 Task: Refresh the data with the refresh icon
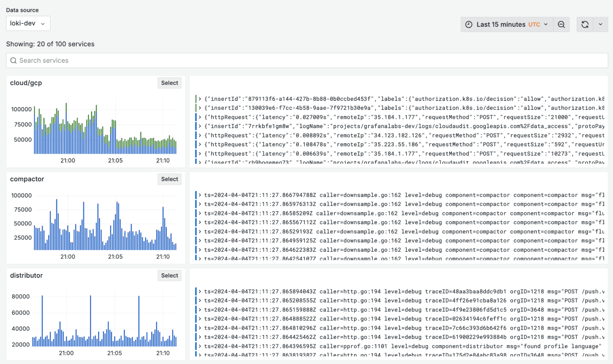click(x=585, y=24)
